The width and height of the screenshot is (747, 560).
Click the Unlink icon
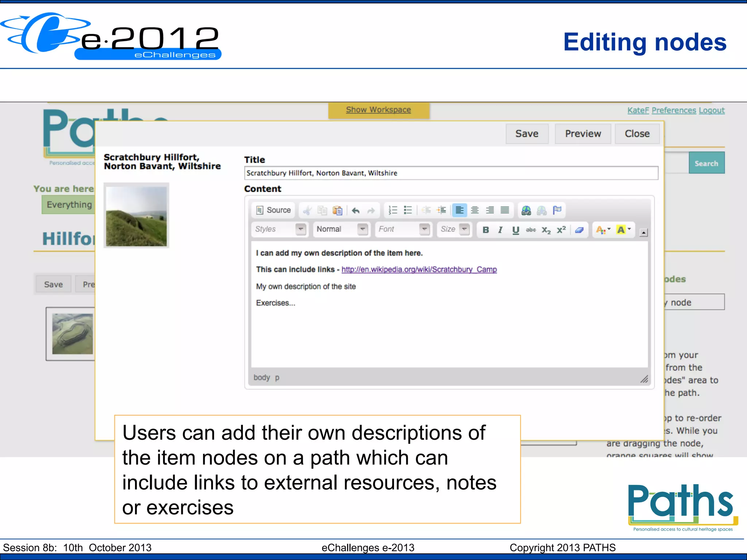[542, 210]
